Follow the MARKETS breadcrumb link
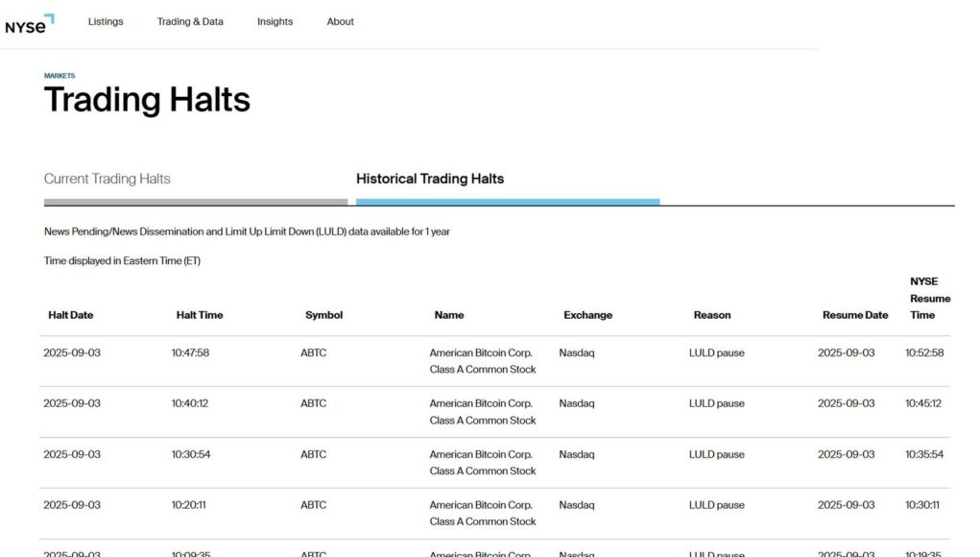 coord(60,76)
